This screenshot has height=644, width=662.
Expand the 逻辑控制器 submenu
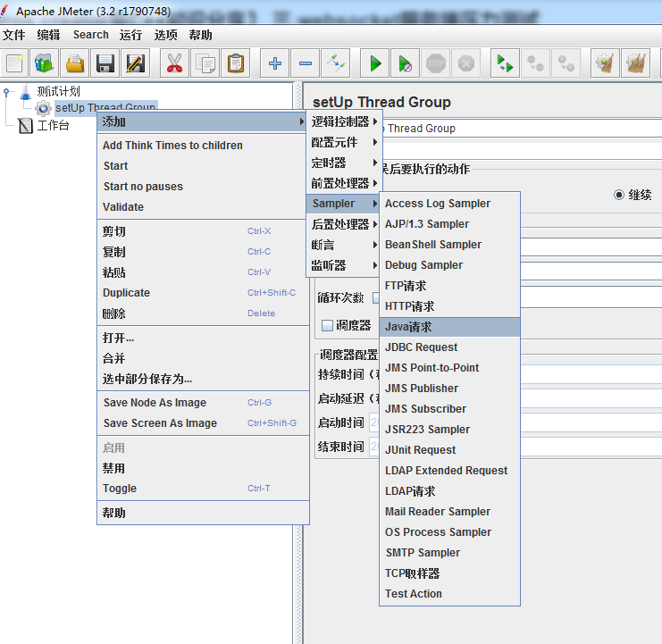click(x=344, y=122)
